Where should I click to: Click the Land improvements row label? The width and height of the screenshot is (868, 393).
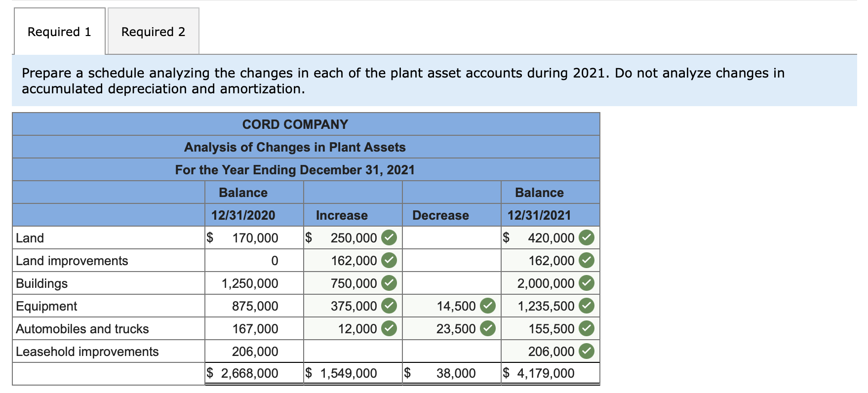71,260
